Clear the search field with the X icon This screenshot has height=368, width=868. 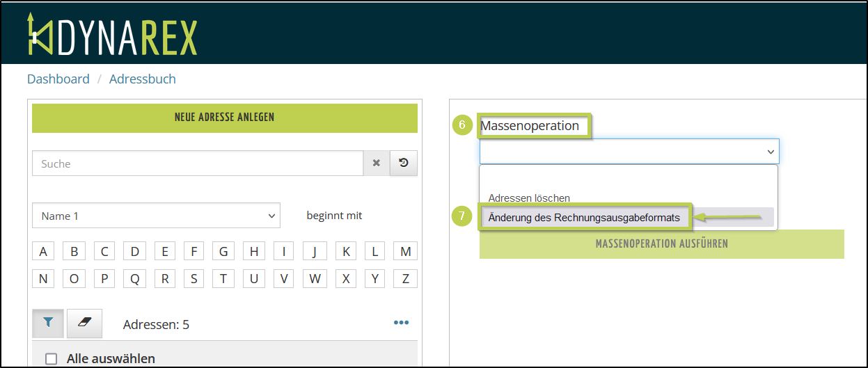[377, 163]
